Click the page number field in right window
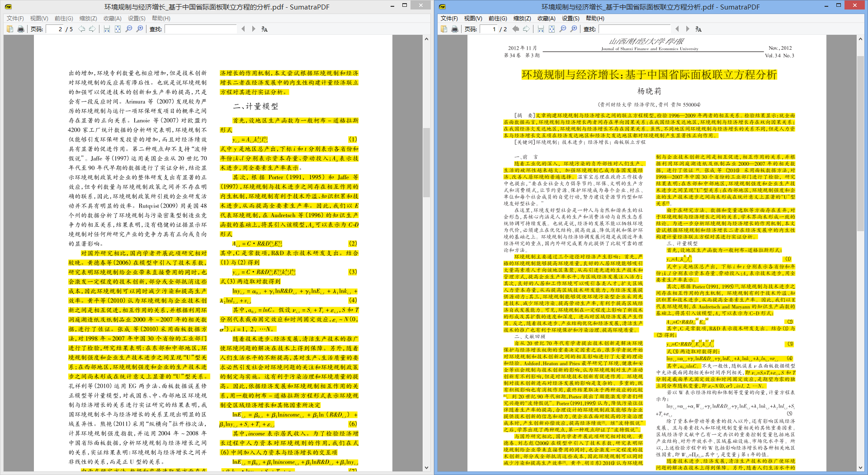Viewport: 868px width, 475px height. pyautogui.click(x=488, y=29)
